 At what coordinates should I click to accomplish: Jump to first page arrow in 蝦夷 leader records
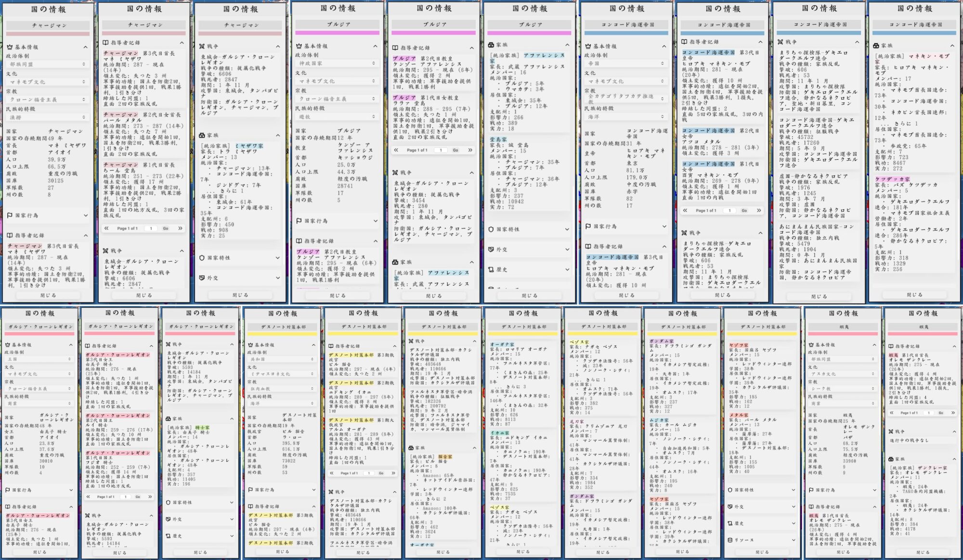(x=892, y=413)
